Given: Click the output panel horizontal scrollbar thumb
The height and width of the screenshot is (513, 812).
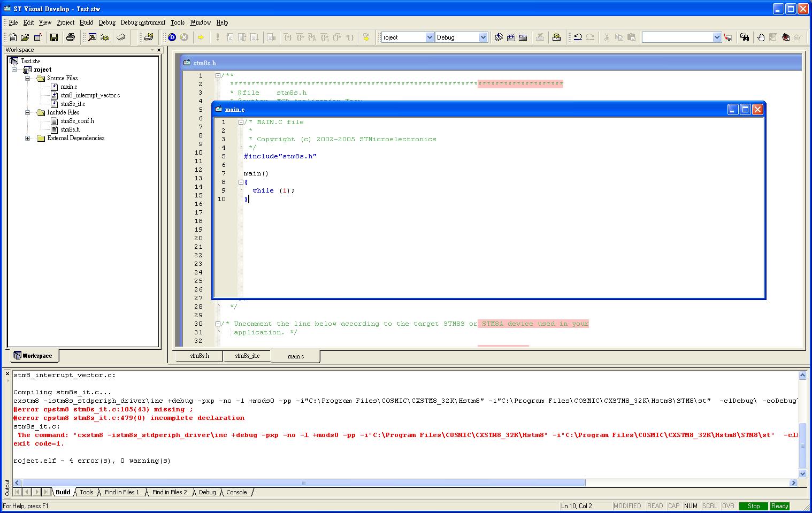Looking at the screenshot, I should pyautogui.click(x=303, y=483).
